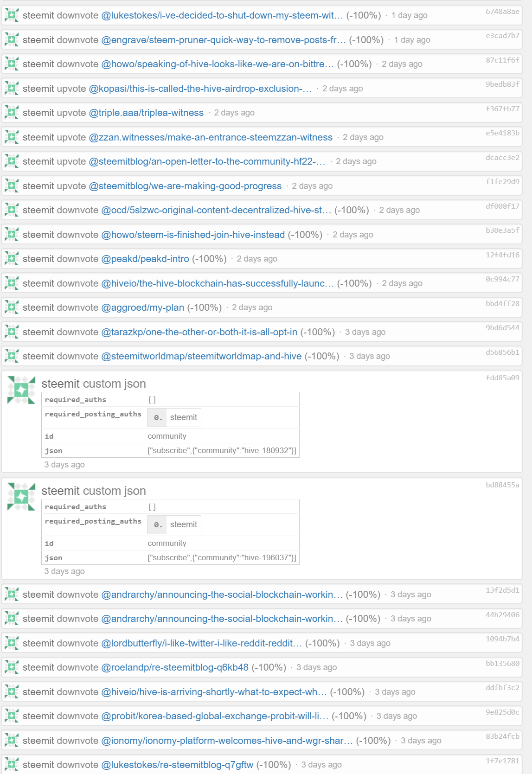Click avatar icon in triple.aaa upvote row
This screenshot has width=532, height=774.
pyautogui.click(x=12, y=113)
